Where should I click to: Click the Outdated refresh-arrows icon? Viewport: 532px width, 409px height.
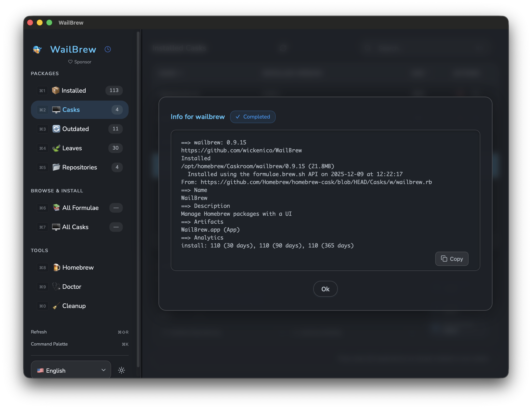pyautogui.click(x=56, y=129)
